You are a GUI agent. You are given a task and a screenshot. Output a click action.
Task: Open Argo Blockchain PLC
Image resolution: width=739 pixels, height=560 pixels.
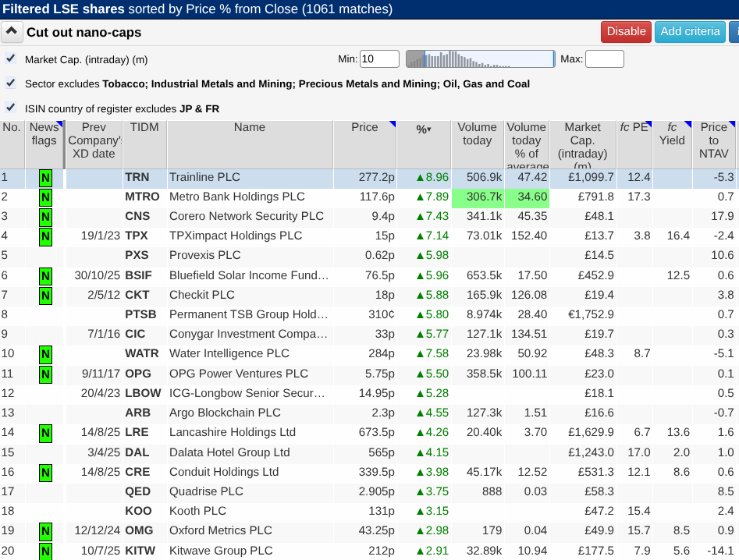tap(225, 413)
